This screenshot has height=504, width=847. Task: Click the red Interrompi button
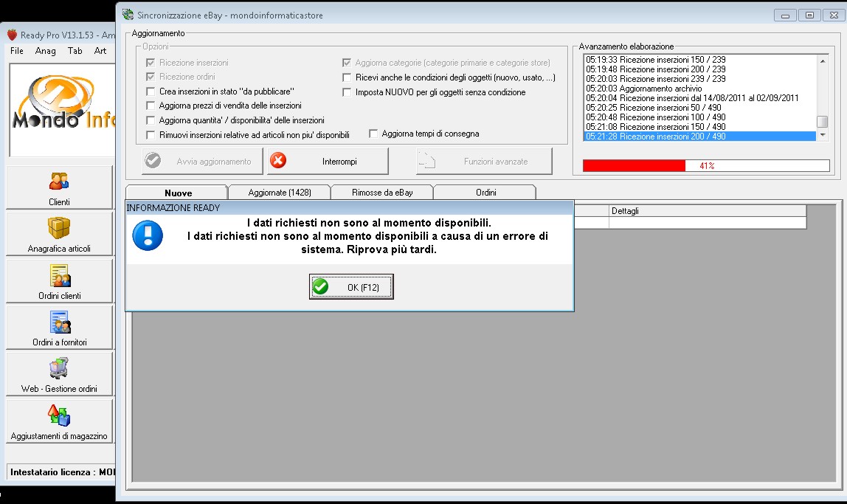tap(328, 161)
